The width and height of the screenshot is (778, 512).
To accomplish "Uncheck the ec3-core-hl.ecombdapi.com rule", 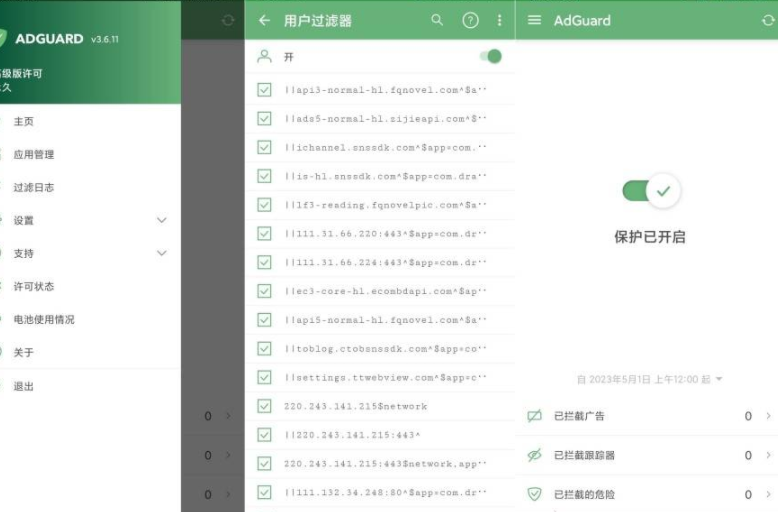I will click(264, 291).
